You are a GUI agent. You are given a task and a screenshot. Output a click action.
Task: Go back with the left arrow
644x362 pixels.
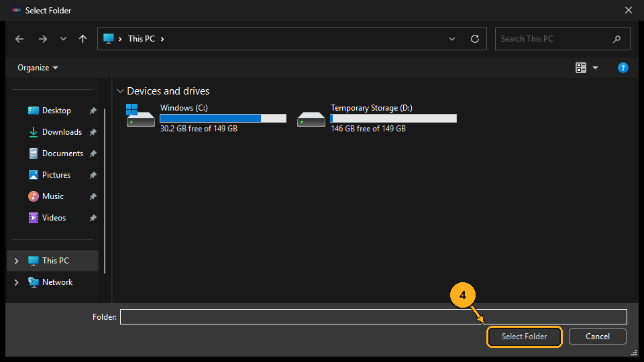tap(19, 39)
